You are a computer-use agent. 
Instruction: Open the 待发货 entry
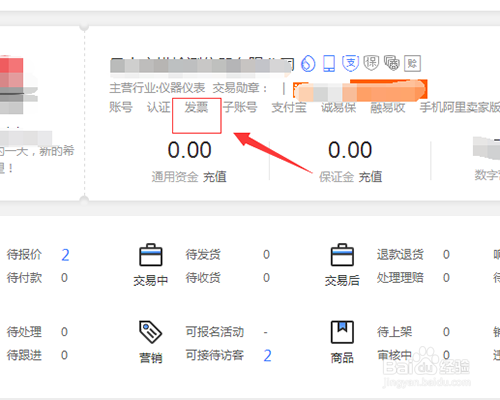coord(203,255)
